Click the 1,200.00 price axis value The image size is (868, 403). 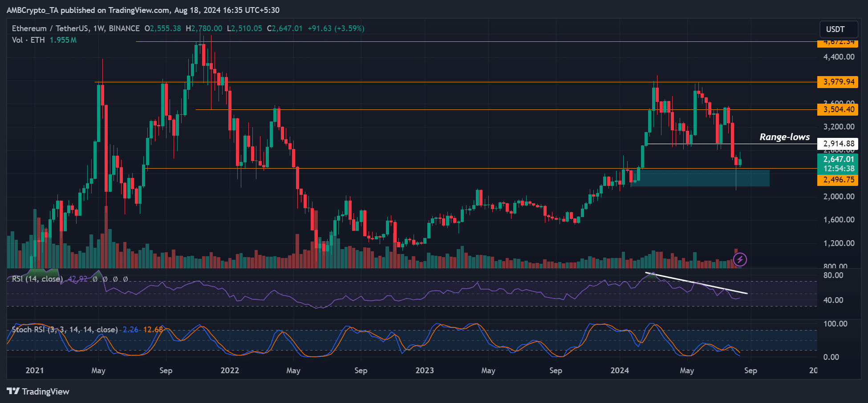point(839,243)
